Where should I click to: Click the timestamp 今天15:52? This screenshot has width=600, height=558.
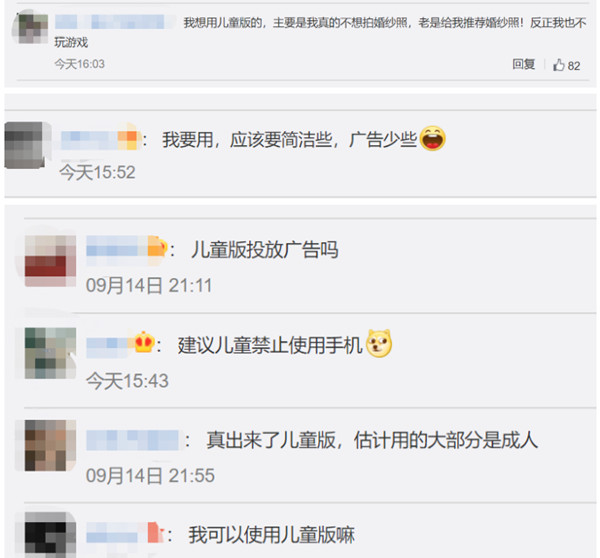click(97, 172)
